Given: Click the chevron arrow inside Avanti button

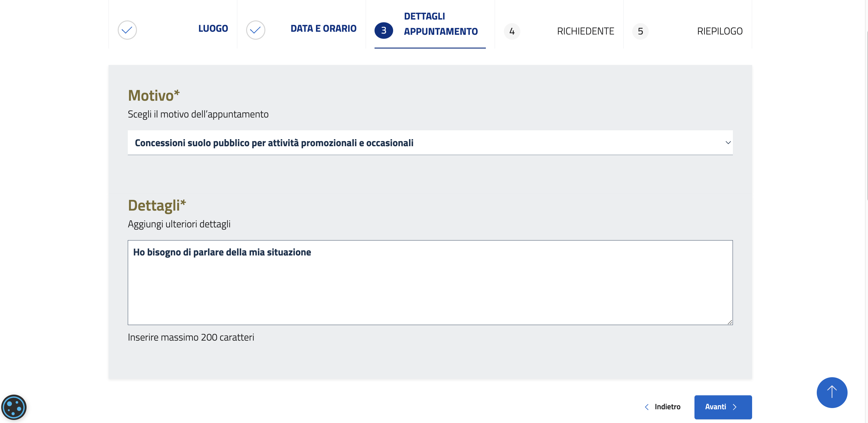Looking at the screenshot, I should (x=734, y=407).
